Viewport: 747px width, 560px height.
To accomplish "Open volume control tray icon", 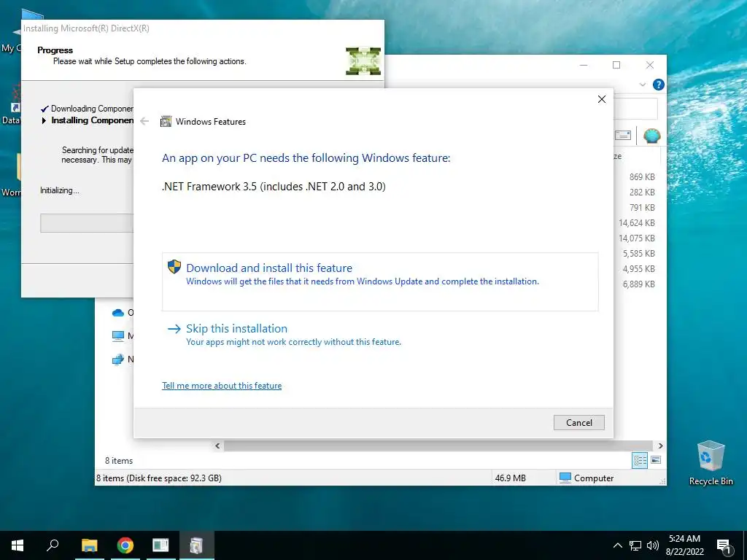I will click(x=653, y=545).
